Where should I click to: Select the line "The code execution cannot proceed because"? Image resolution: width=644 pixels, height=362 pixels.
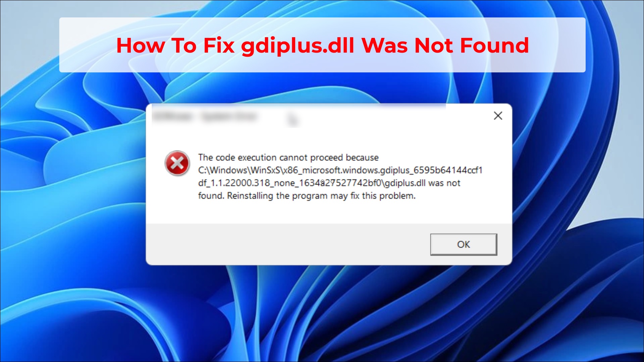[288, 158]
